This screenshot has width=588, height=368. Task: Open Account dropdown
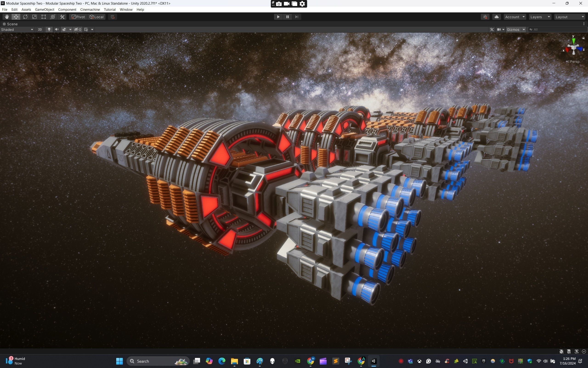515,17
